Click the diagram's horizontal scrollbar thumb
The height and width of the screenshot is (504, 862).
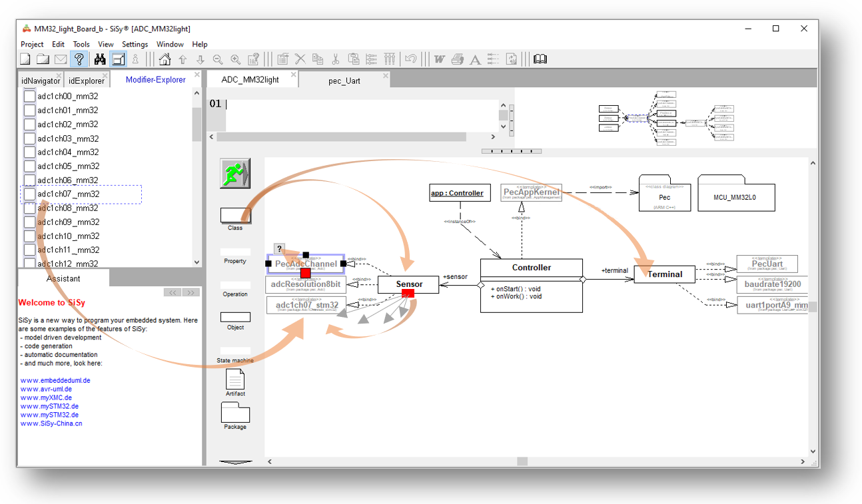point(522,461)
